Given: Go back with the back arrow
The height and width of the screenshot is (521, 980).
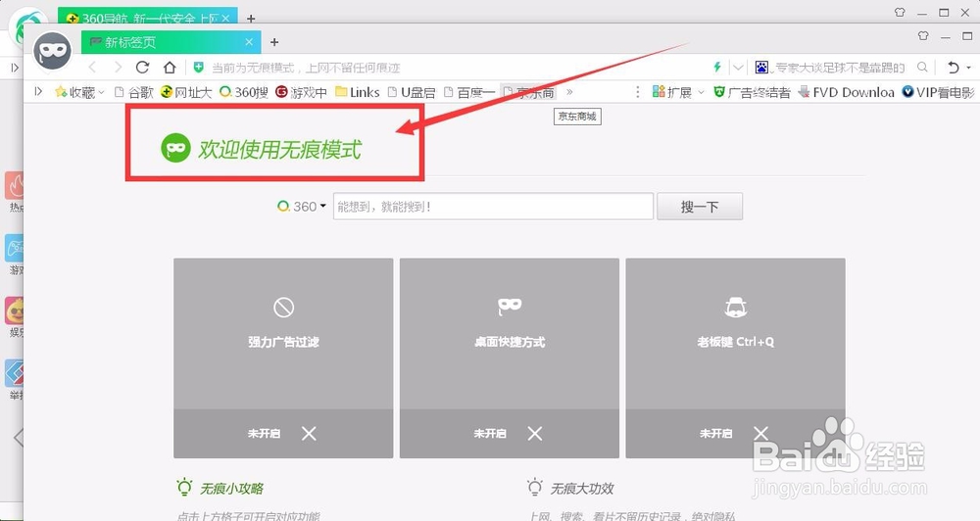Looking at the screenshot, I should [92, 67].
